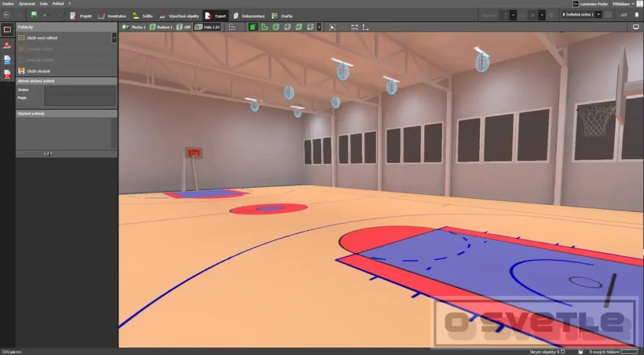The height and width of the screenshot is (355, 644).
Task: Click the user avatar icon
Action: pos(640,4)
